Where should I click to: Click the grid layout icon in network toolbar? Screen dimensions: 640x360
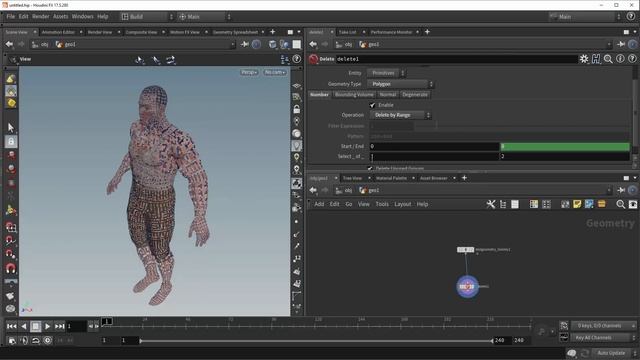click(546, 204)
